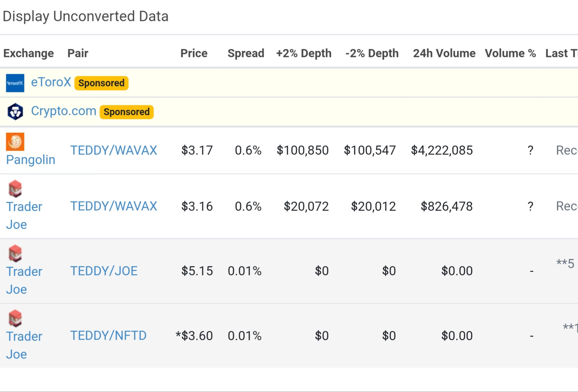Image resolution: width=578 pixels, height=392 pixels.
Task: Click Trader Joe logo in TEDDY/WAVAX row
Action: (15, 189)
